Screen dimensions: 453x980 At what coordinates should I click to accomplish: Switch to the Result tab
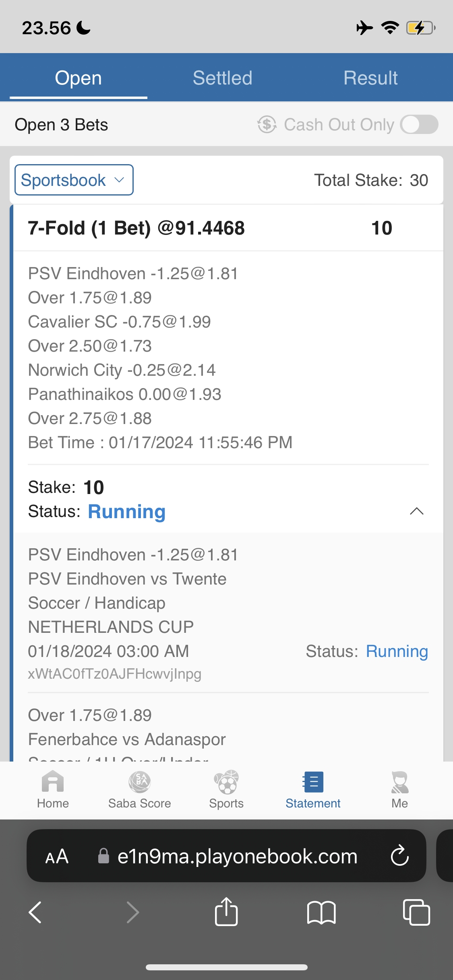coord(370,78)
